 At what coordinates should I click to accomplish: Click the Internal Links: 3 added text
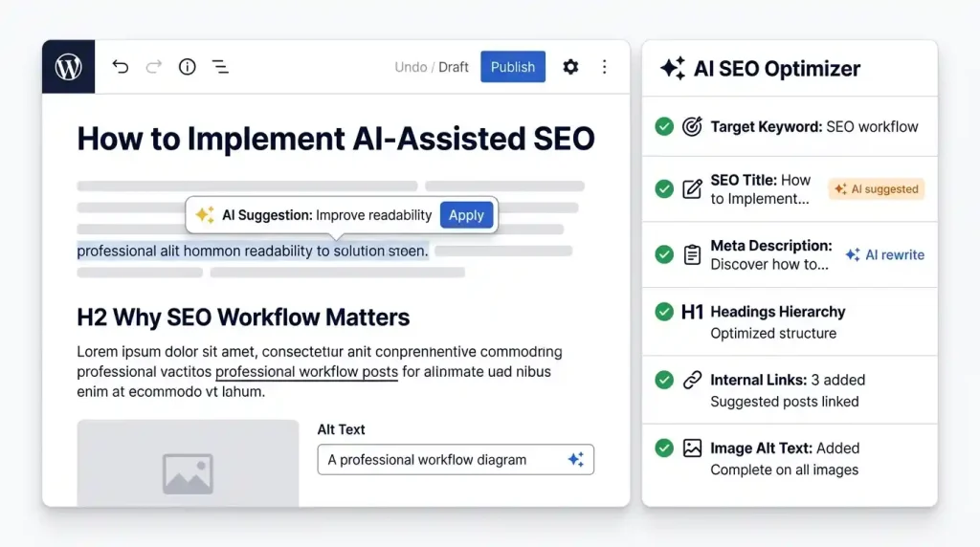click(x=788, y=380)
